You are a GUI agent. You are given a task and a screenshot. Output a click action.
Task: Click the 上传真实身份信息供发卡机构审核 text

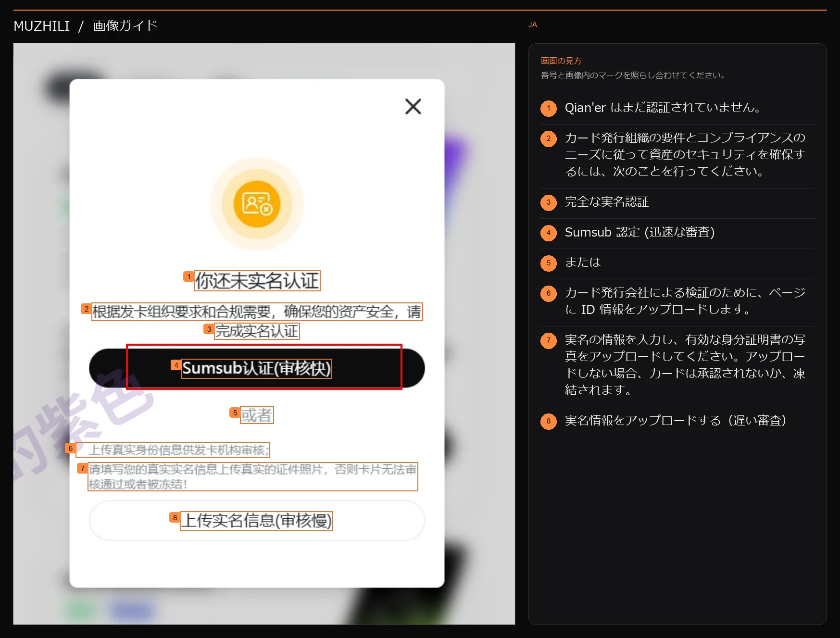pos(179,450)
